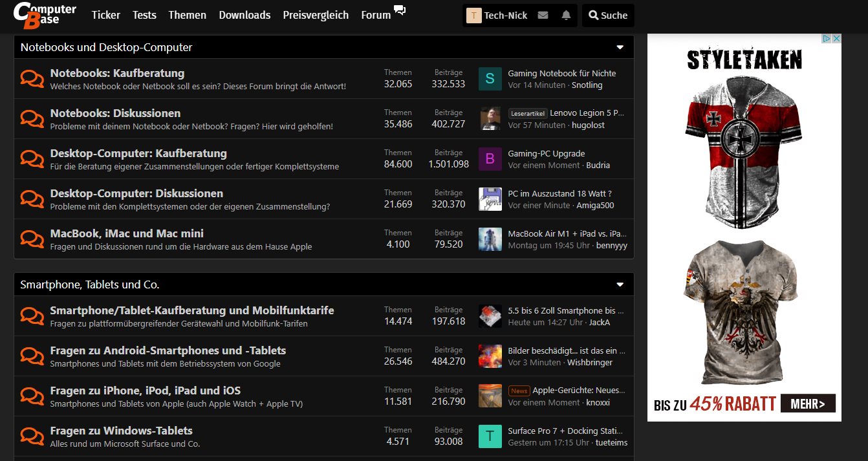Open Fragen zu iPhone, iPod, iPad und iOS
The width and height of the screenshot is (868, 461).
(x=146, y=391)
